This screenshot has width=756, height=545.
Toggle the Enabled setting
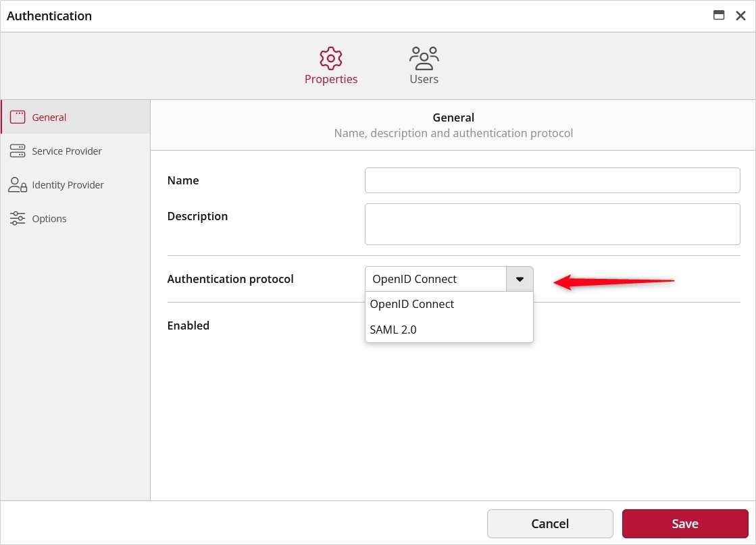click(x=378, y=326)
